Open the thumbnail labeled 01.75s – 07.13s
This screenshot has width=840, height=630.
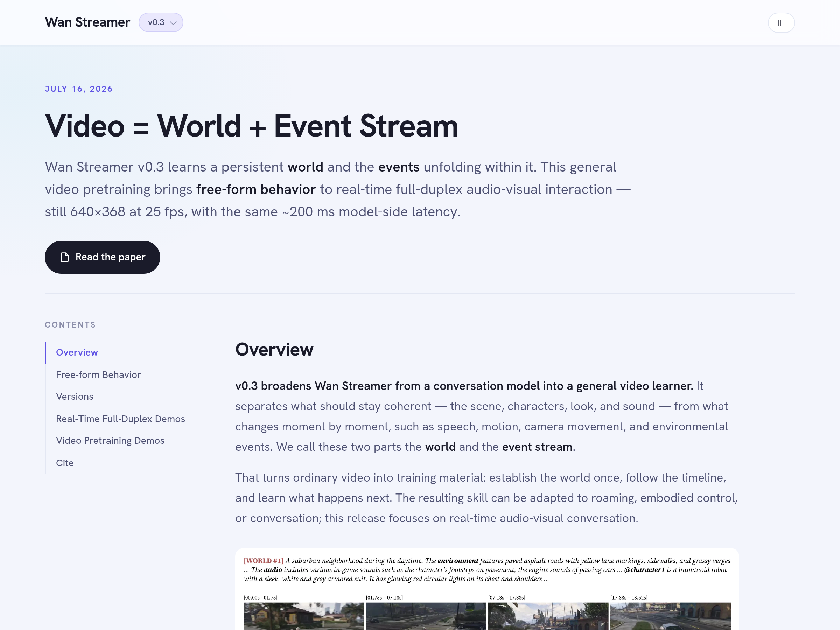426,616
